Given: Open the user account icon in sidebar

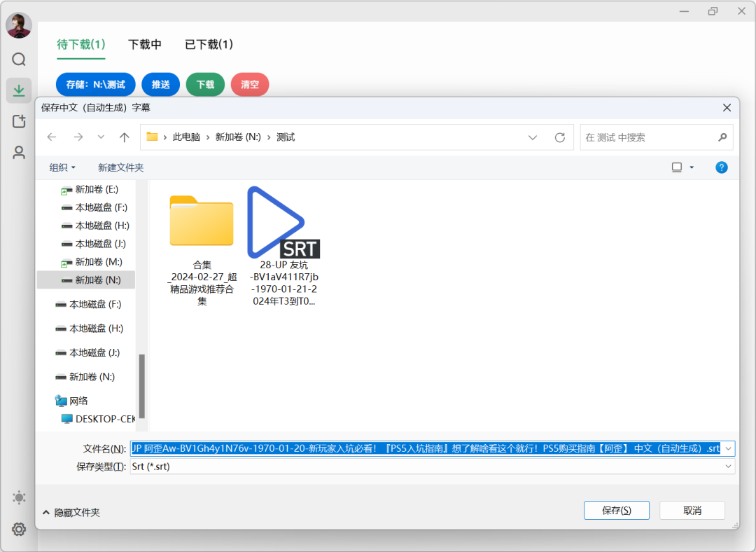Looking at the screenshot, I should [19, 153].
